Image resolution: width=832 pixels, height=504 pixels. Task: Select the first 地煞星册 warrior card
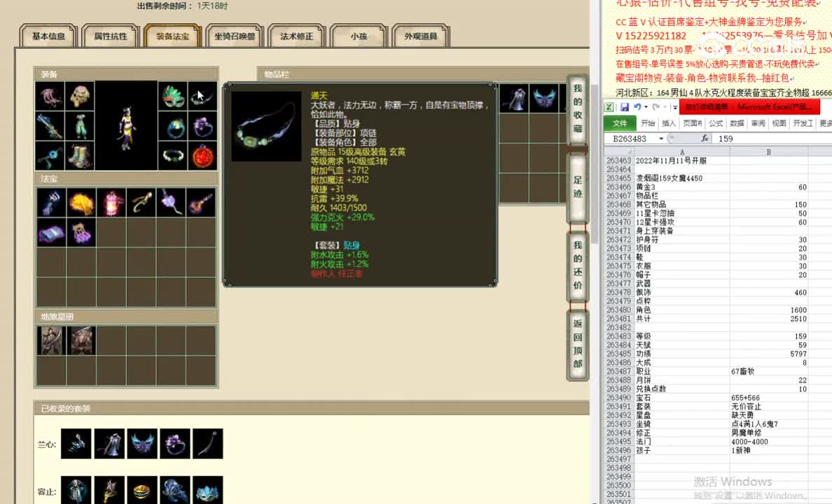(51, 340)
